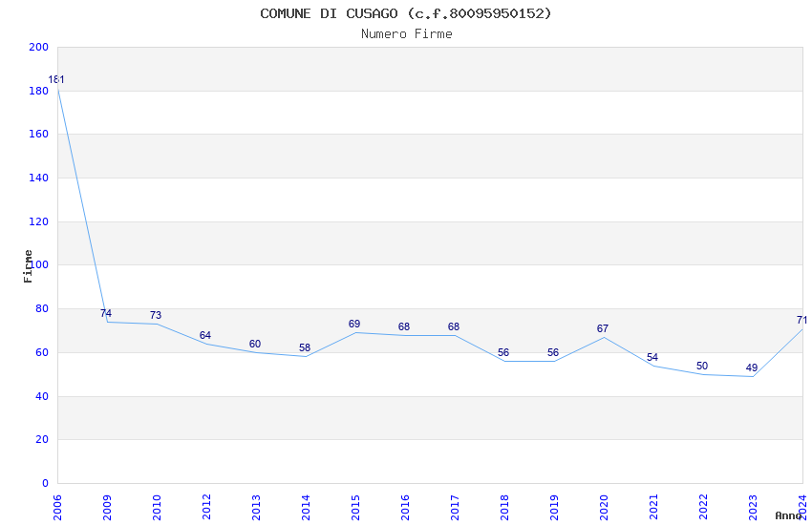The image size is (812, 525).
Task: Click the data label 71
Action: [x=801, y=321]
